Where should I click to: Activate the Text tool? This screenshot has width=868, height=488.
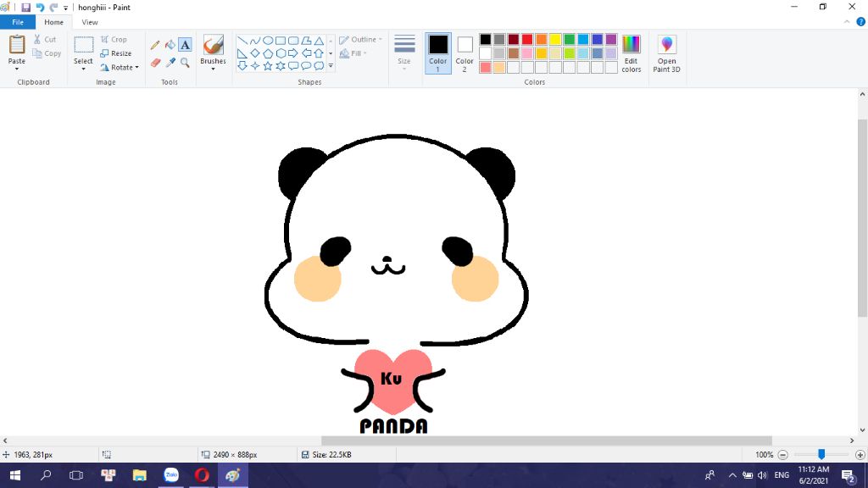point(185,45)
